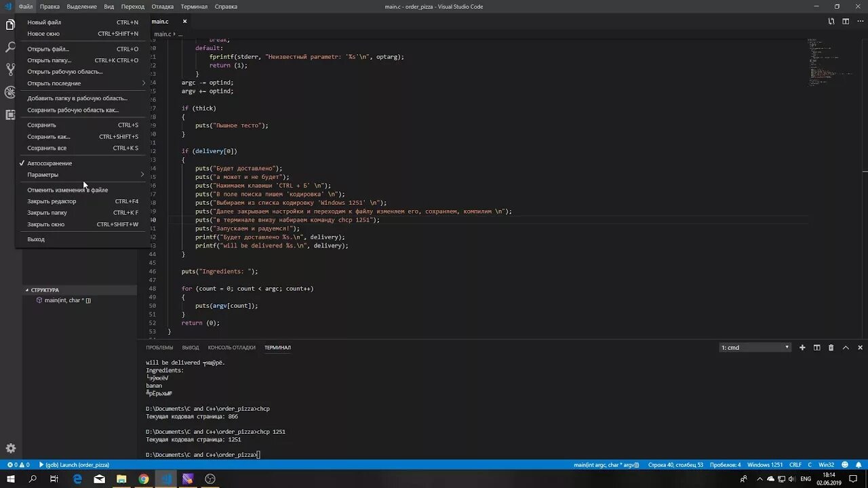
Task: Close the main.c editor tab
Action: (184, 22)
